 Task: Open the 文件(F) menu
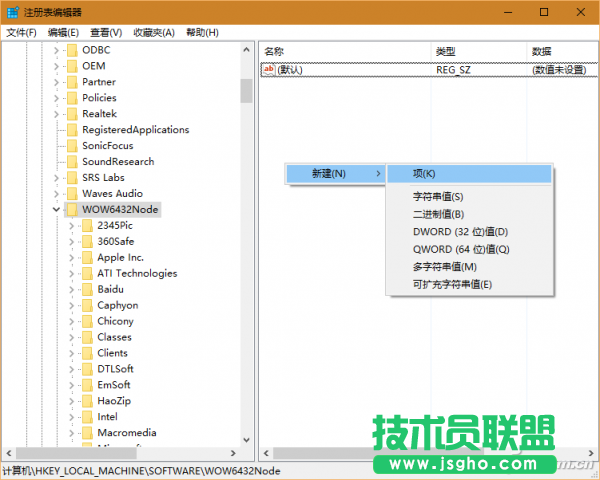click(x=20, y=32)
